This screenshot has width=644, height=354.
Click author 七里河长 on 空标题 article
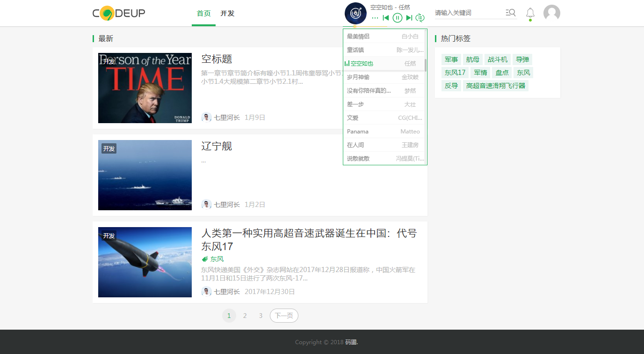(227, 118)
